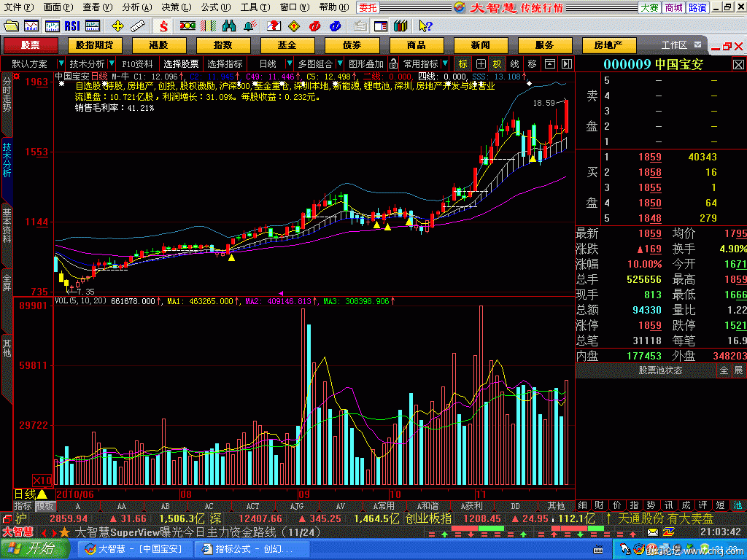Toggle the 全 button in 股票池状态 bar
Screen dimensions: 747x560
click(x=724, y=370)
